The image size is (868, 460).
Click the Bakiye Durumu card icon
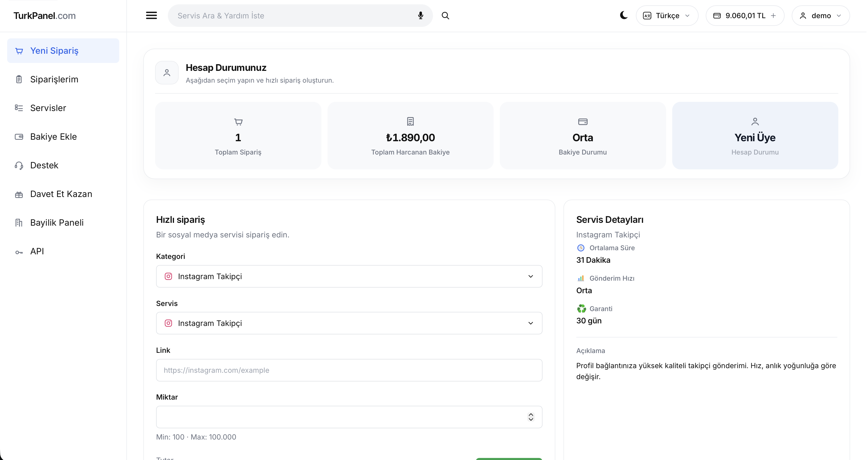(x=583, y=121)
